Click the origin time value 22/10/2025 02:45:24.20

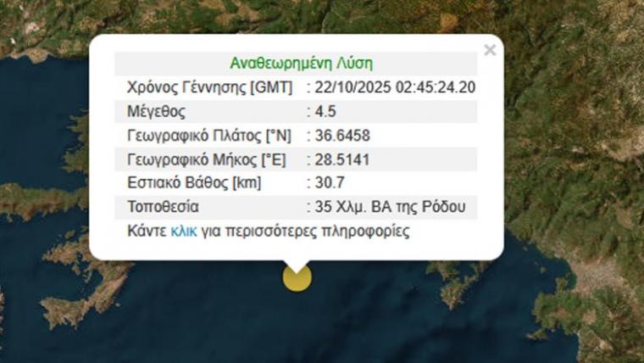coord(395,87)
